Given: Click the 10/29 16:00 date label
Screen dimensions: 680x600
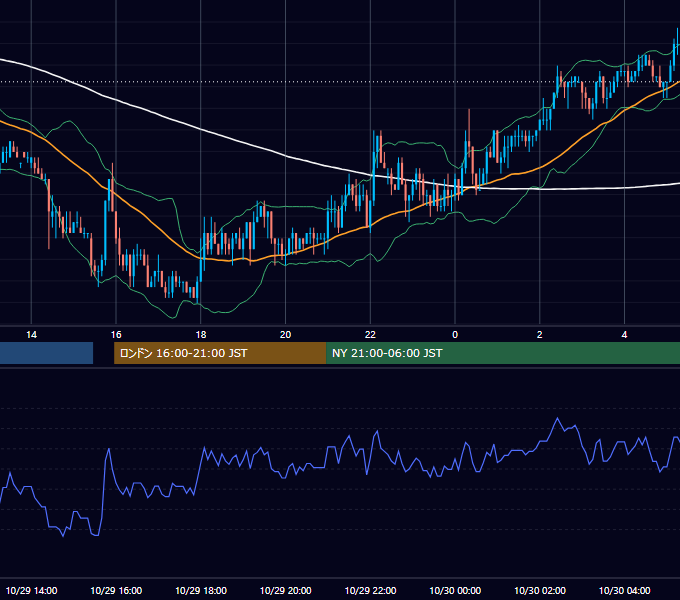Looking at the screenshot, I should coord(116,590).
